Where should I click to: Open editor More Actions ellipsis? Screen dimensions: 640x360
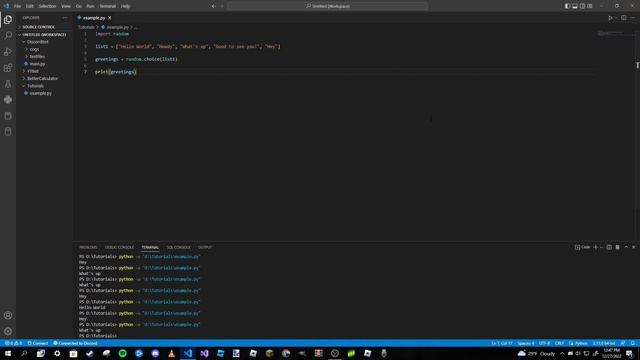tap(632, 18)
